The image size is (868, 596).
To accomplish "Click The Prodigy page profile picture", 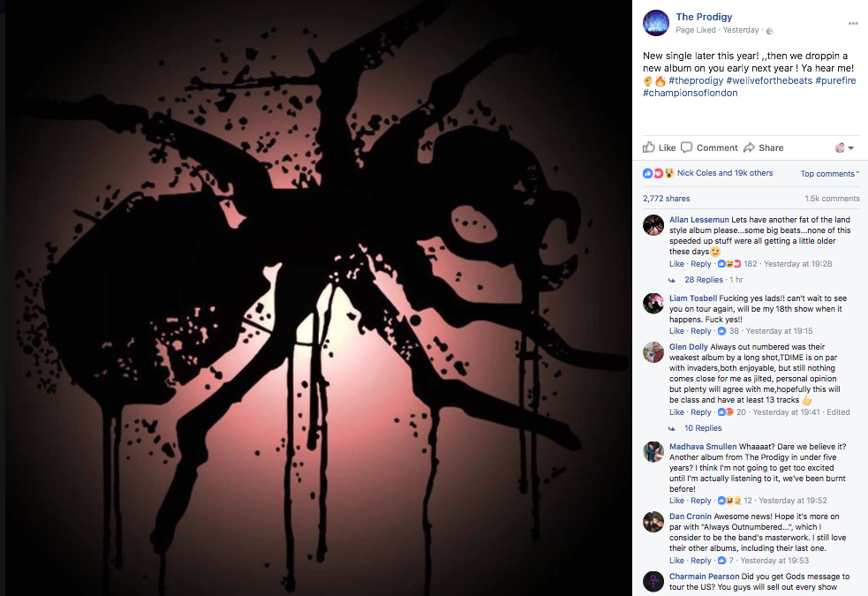I will pyautogui.click(x=655, y=23).
